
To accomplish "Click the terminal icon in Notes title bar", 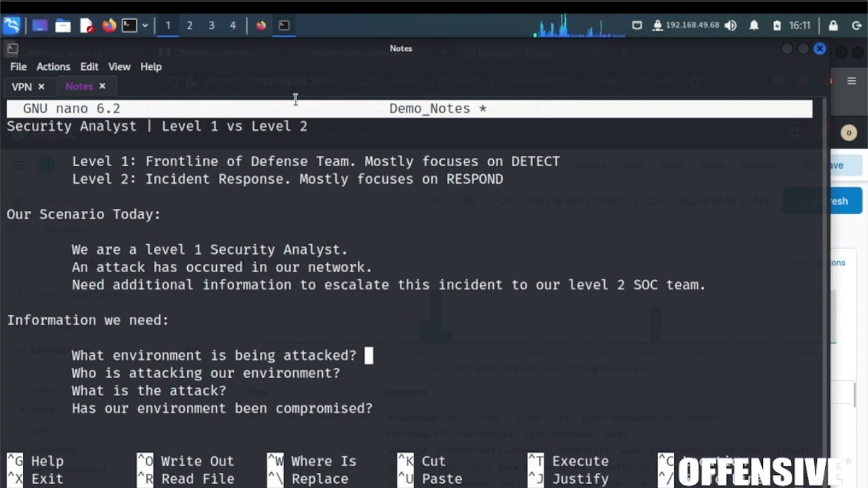I will click(x=12, y=49).
